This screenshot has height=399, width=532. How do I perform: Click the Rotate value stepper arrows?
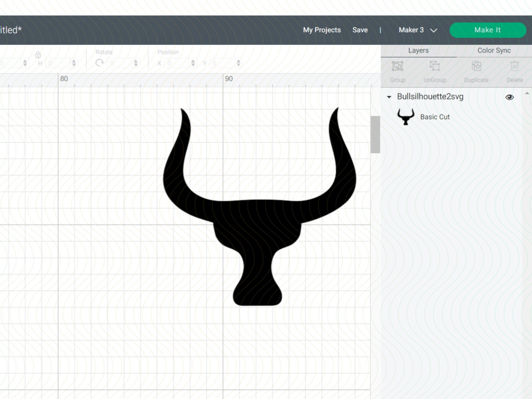135,62
